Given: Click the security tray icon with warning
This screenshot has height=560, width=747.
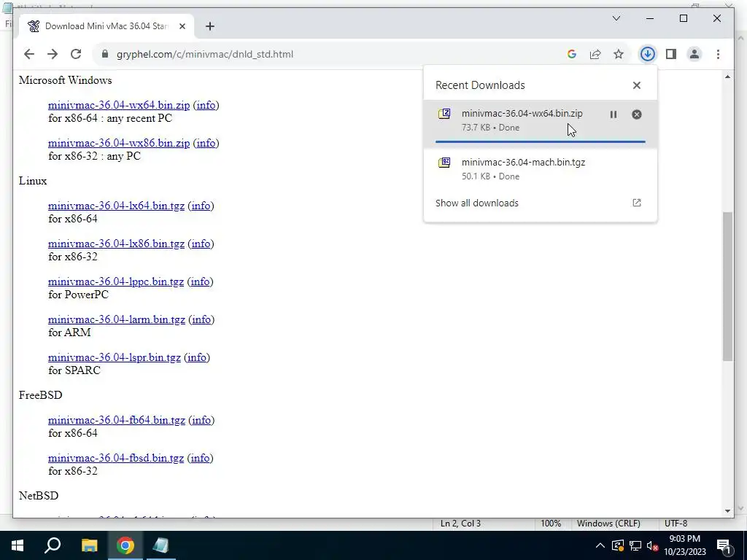Looking at the screenshot, I should (617, 545).
